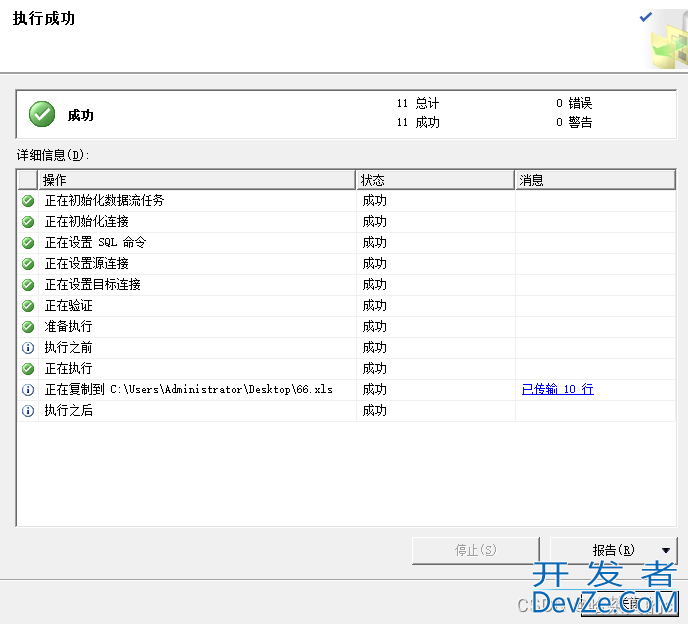Select the 正在设置目标连接 row text

(x=93, y=284)
